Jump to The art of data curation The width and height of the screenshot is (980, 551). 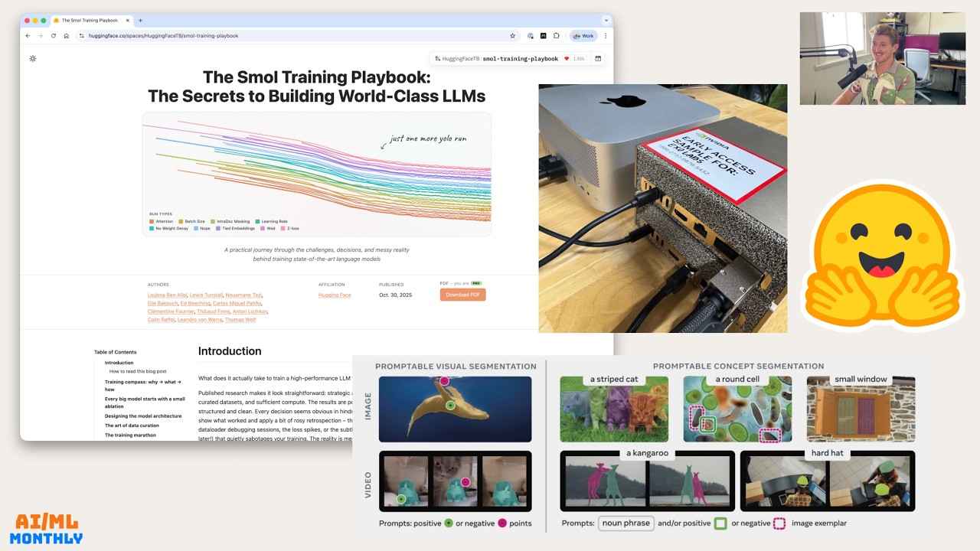[x=132, y=425]
